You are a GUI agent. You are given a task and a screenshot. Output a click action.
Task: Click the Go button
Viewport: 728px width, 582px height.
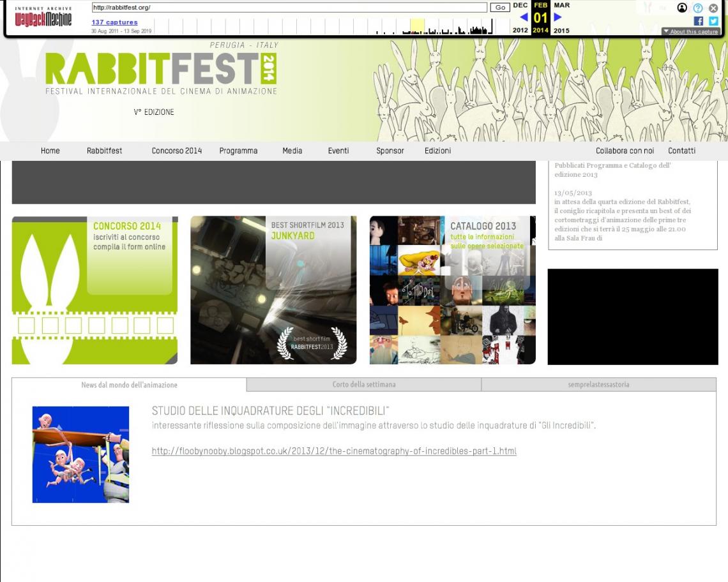click(500, 8)
